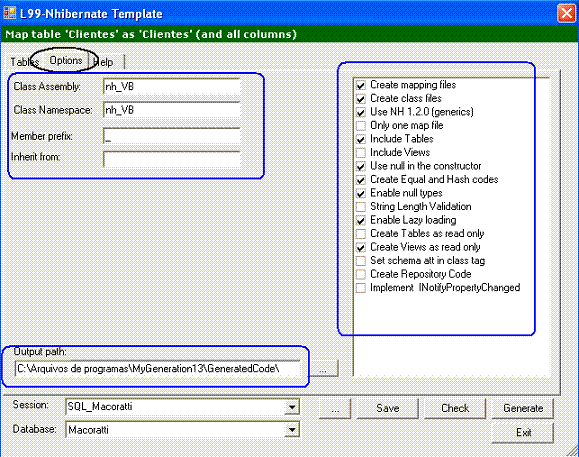Switch to the Tables tab
Screen dimensions: 579x457
click(24, 62)
